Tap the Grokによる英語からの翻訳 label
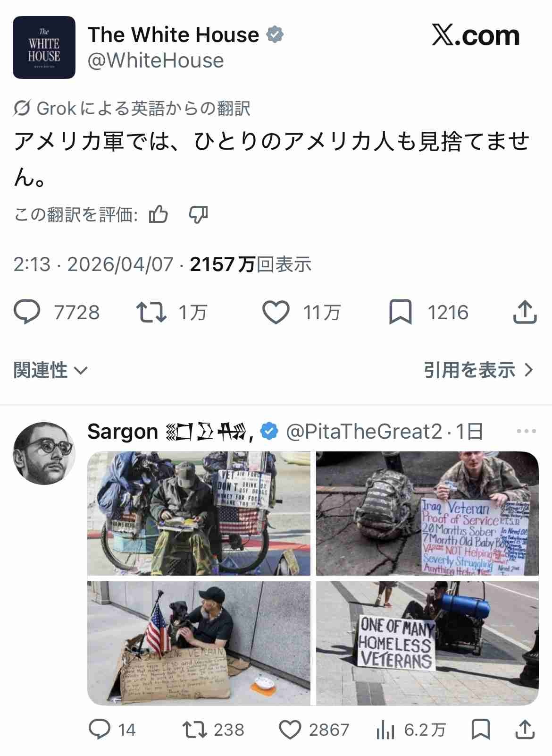The height and width of the screenshot is (756, 552). tap(132, 109)
